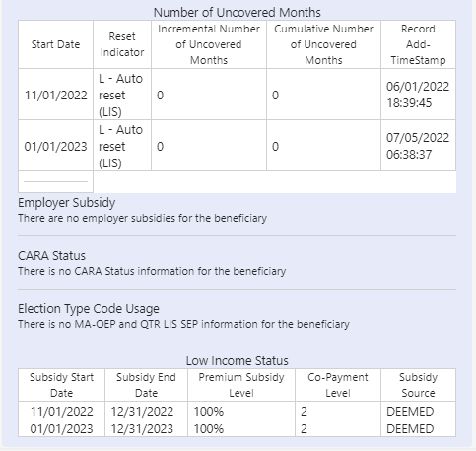Click cumulative value 0 in 01/01/2023 row
Viewport: 476px width, 451px height.
coord(275,147)
